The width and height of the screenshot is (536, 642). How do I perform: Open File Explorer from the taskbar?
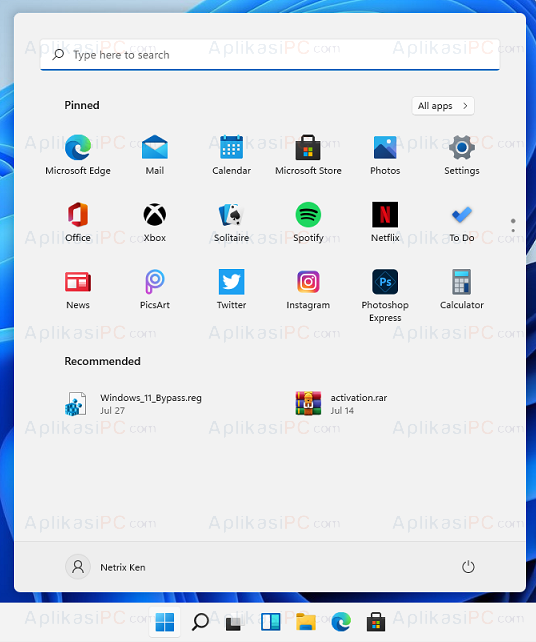point(306,622)
